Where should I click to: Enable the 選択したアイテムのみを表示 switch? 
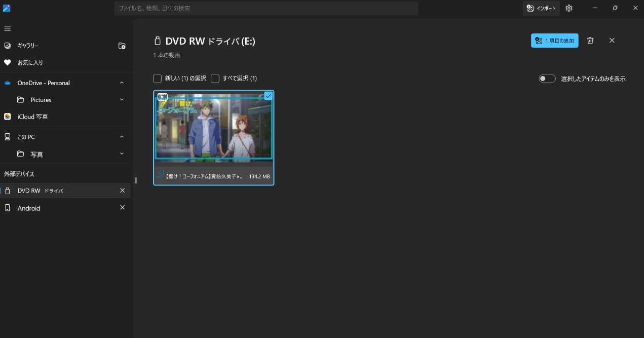[x=547, y=79]
